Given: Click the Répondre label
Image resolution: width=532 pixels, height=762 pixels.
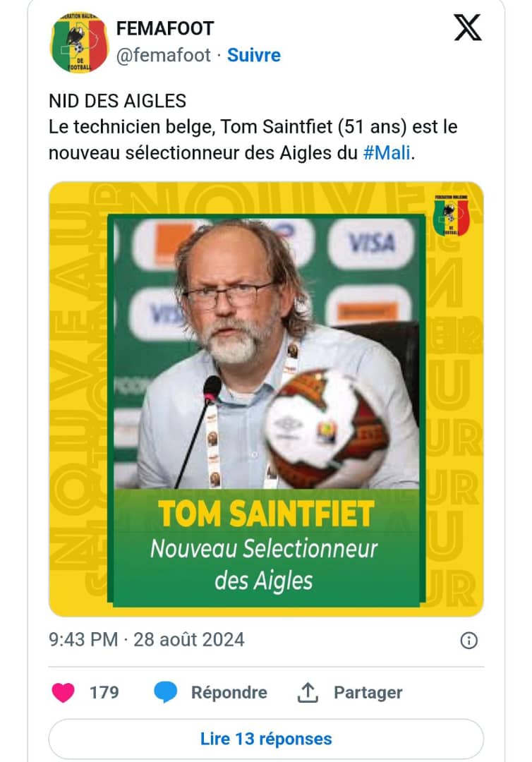Looking at the screenshot, I should [x=229, y=693].
